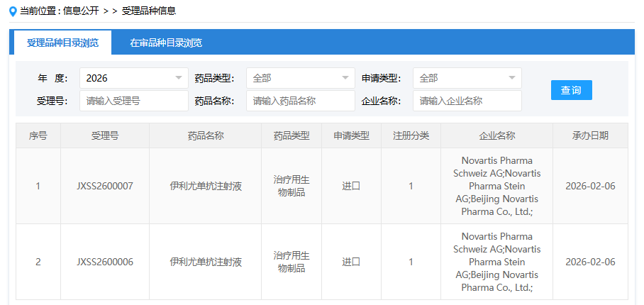
Task: Click the location pin icon
Action: coord(13,11)
